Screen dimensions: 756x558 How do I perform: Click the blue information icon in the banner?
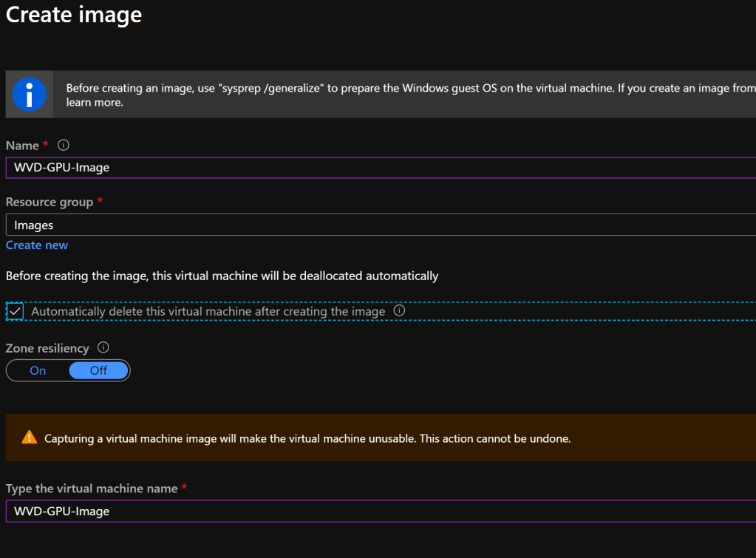pyautogui.click(x=30, y=95)
